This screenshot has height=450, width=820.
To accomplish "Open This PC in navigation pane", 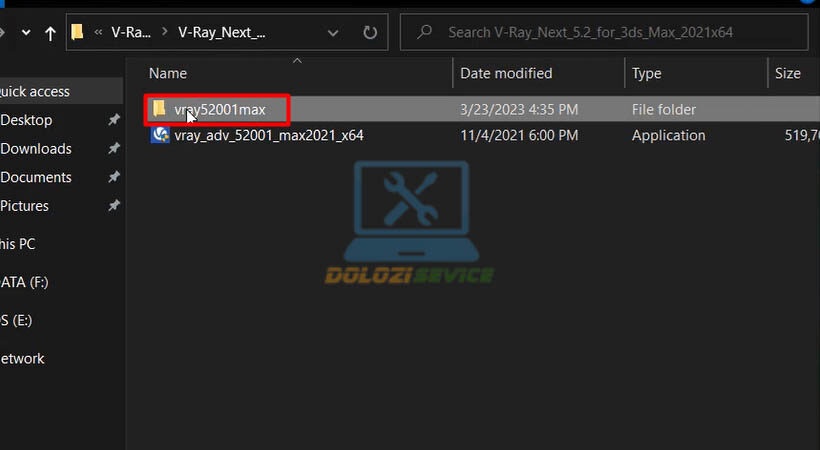I will point(17,244).
